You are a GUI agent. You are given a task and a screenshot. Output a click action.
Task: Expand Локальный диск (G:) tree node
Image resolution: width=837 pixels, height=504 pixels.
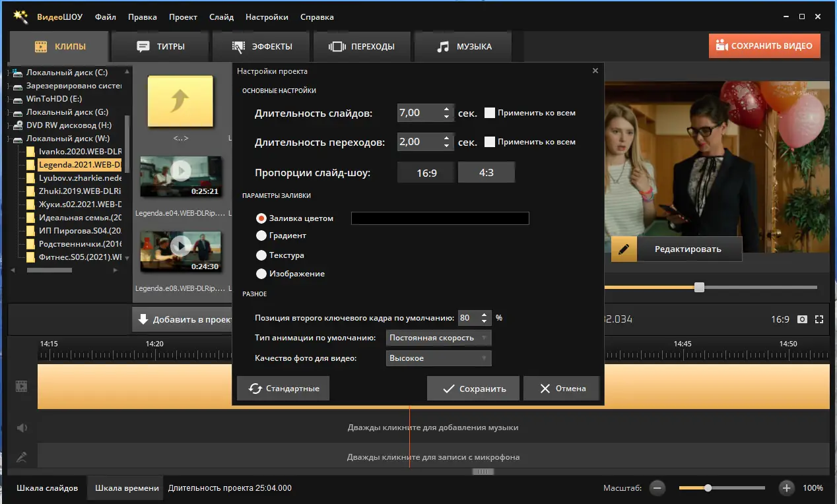click(8, 112)
